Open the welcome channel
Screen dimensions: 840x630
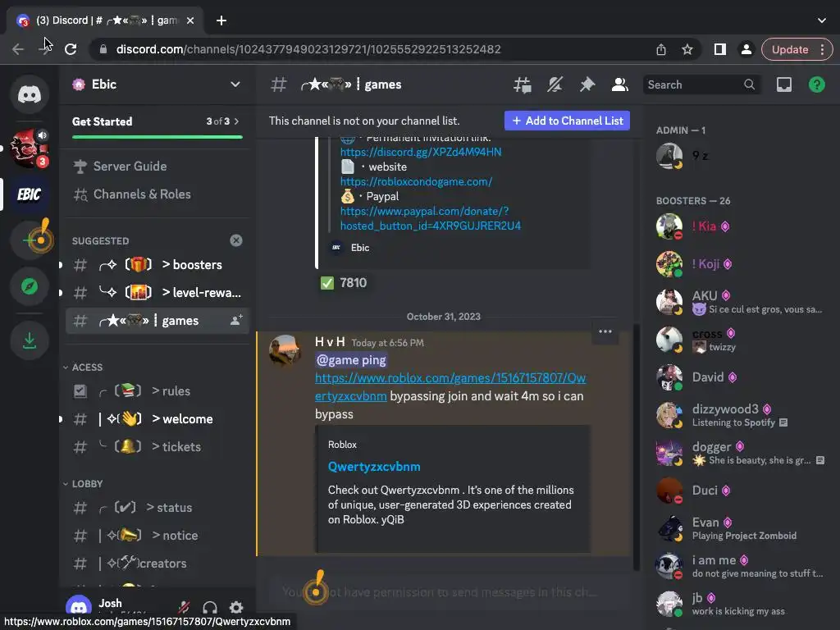point(157,419)
